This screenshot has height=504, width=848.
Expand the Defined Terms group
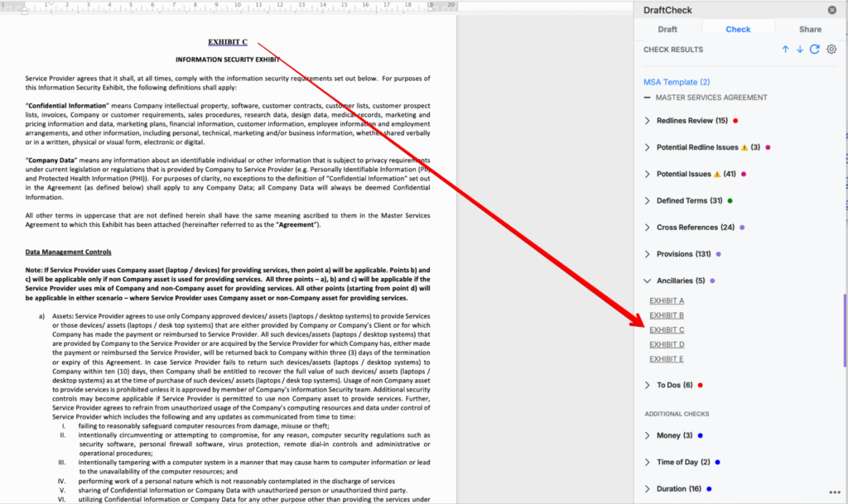point(648,201)
